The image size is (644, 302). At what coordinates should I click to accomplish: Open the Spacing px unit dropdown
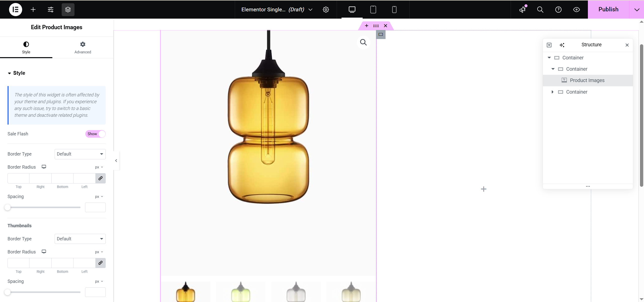99,197
